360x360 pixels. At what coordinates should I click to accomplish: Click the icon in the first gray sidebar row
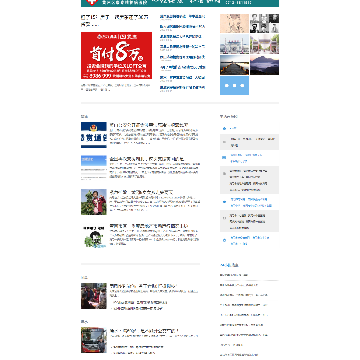[224, 142]
